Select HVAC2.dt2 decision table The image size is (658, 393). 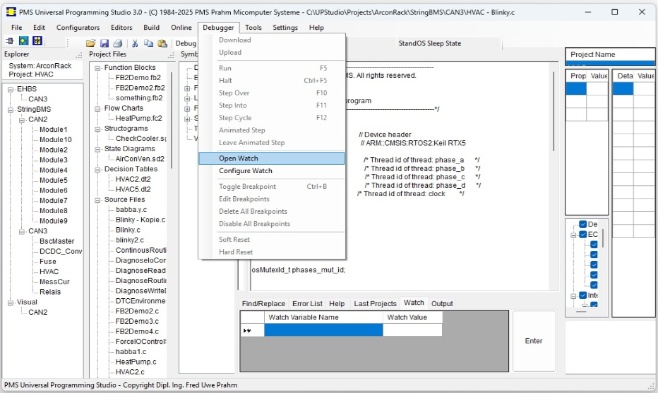(133, 179)
